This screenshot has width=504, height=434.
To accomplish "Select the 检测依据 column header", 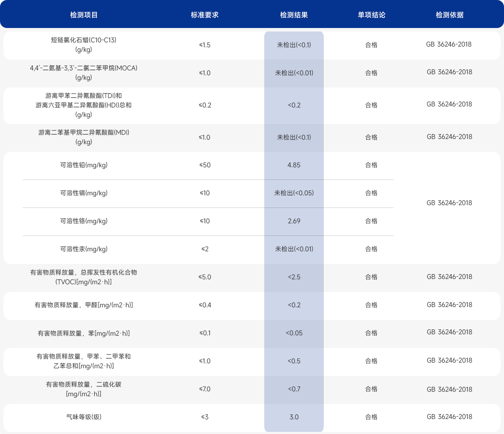I will coord(449,15).
